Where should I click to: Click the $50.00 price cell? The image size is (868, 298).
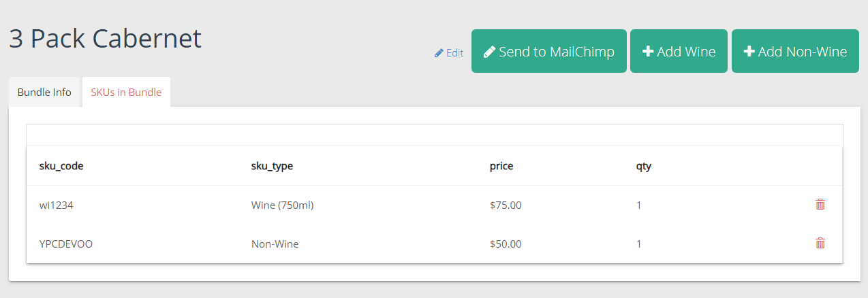click(x=506, y=244)
